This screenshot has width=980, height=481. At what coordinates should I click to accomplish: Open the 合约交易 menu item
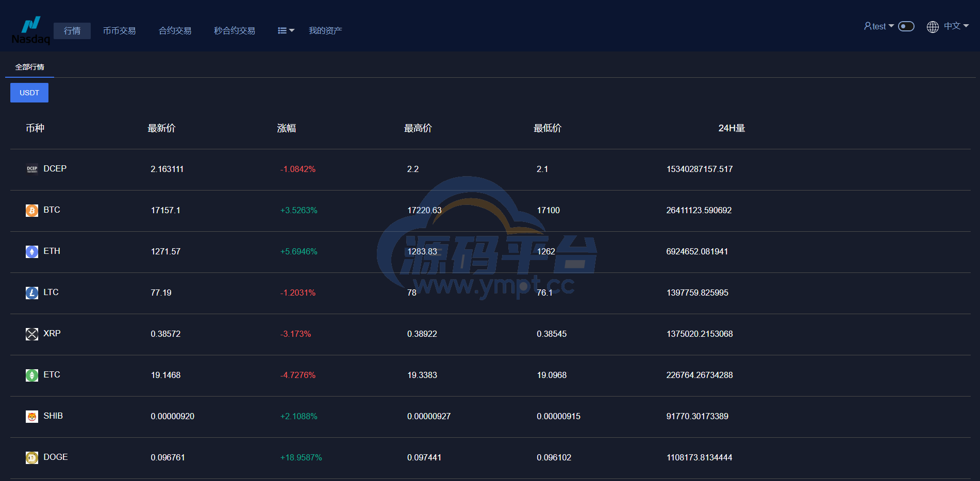point(175,31)
